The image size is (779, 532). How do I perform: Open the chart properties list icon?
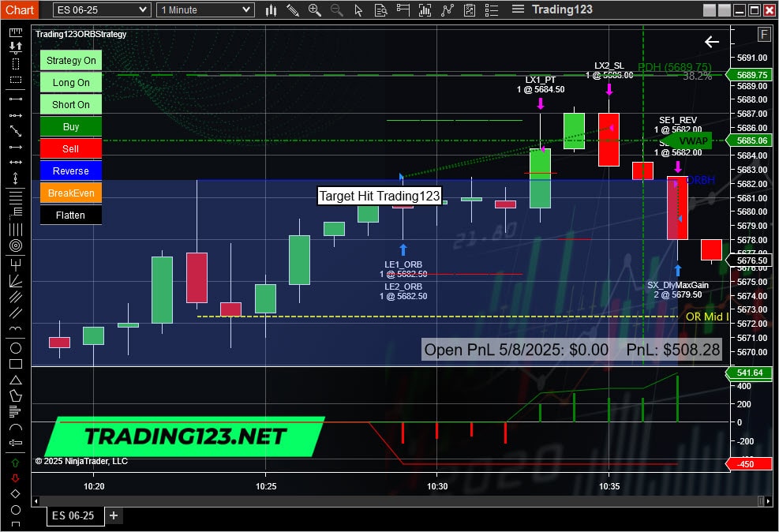click(492, 10)
